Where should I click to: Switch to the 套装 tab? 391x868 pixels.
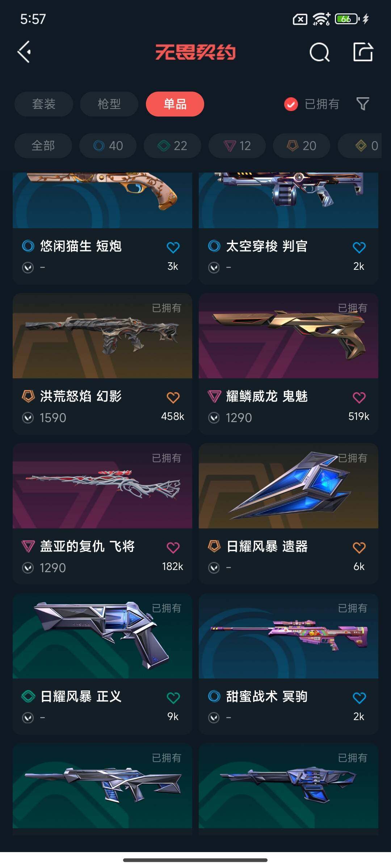coord(44,104)
